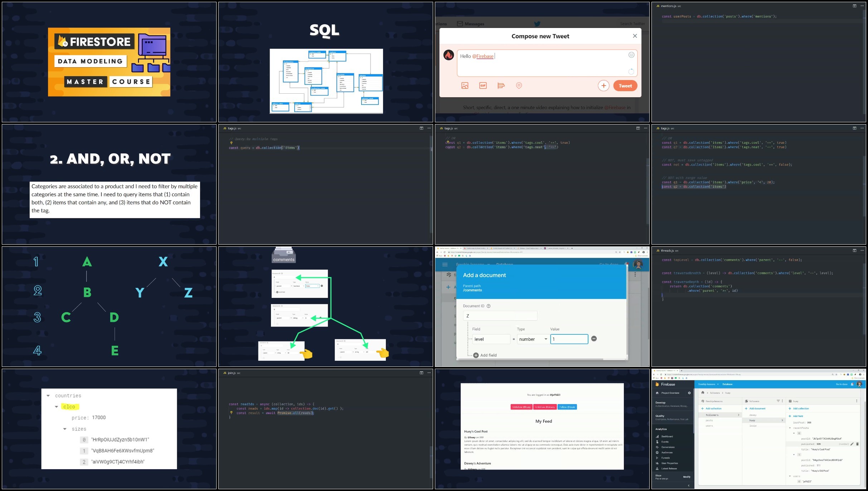Image resolution: width=868 pixels, height=491 pixels.
Task: Collapse the sizes array node
Action: (x=65, y=429)
